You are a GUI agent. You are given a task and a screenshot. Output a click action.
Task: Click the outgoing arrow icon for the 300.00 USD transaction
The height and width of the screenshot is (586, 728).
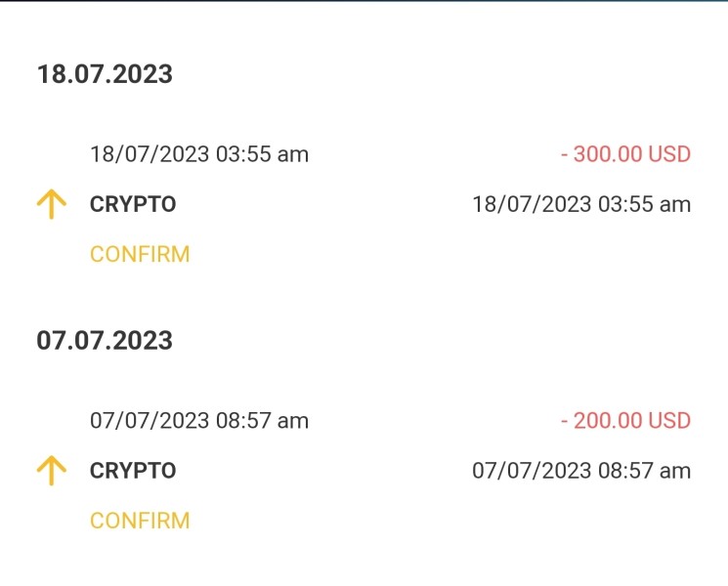click(x=51, y=204)
